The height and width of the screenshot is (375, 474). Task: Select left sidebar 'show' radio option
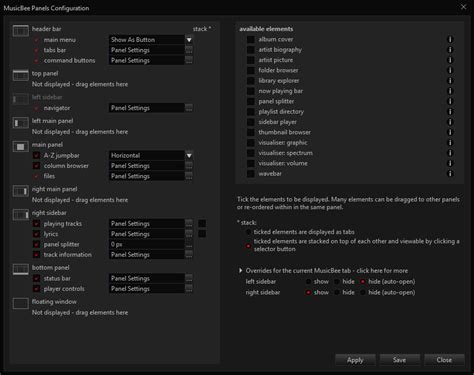308,282
